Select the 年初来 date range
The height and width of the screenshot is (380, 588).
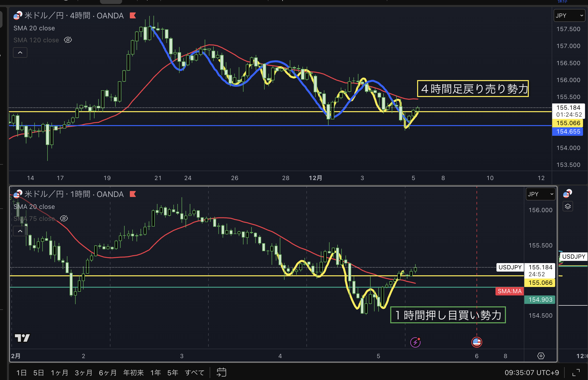coord(133,373)
